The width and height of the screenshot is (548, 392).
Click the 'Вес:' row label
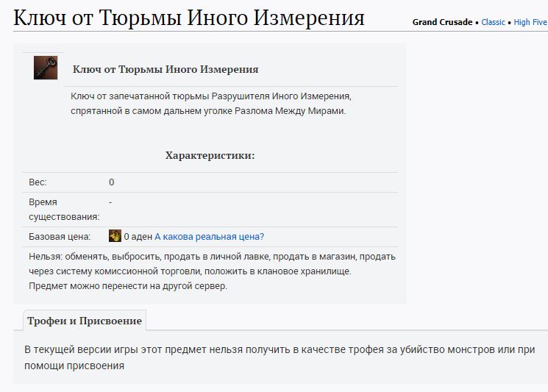point(38,182)
